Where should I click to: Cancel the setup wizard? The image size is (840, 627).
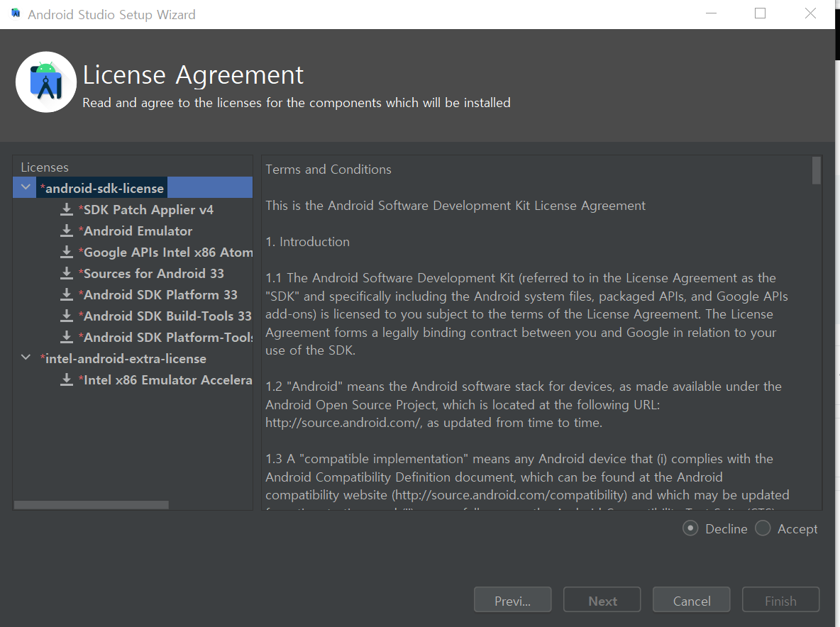[x=692, y=599]
